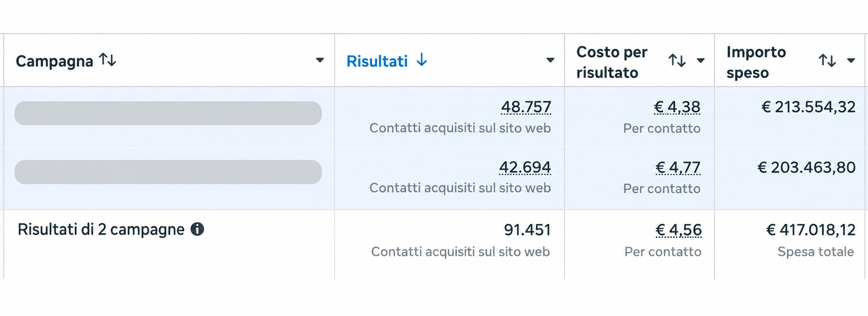Sort by the Campagna column arrows
Viewport: 868px width, 316px height.
[108, 60]
